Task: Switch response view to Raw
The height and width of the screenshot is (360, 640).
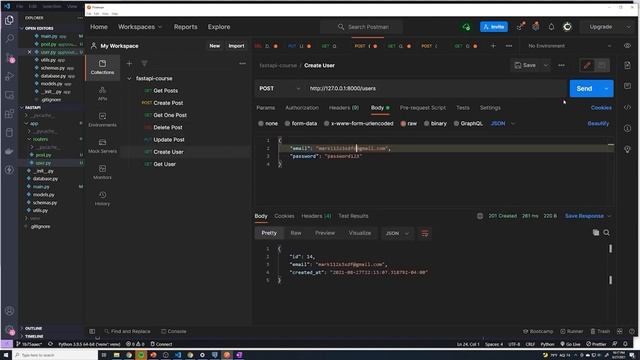Action: tap(296, 233)
